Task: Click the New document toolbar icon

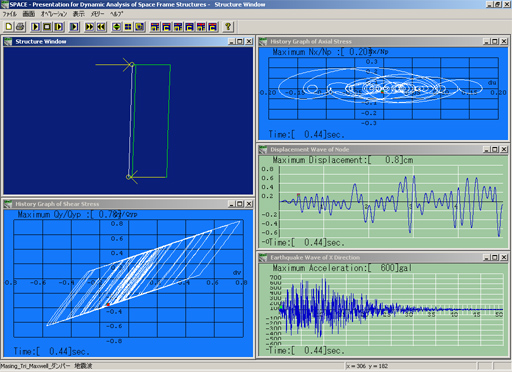Action: coord(9,27)
